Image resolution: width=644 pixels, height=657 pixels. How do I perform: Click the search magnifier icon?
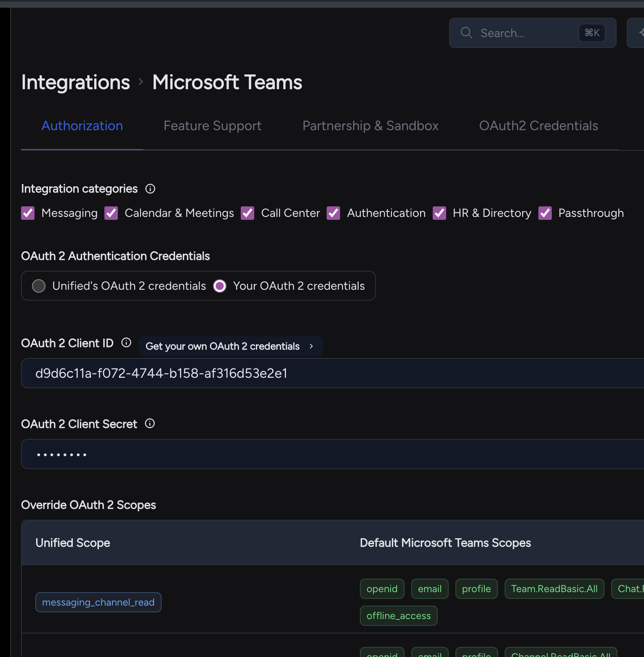pyautogui.click(x=466, y=32)
